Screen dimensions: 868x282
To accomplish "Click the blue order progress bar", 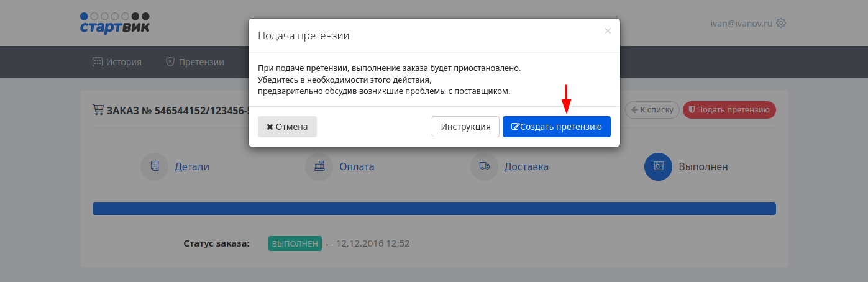I will (434, 209).
